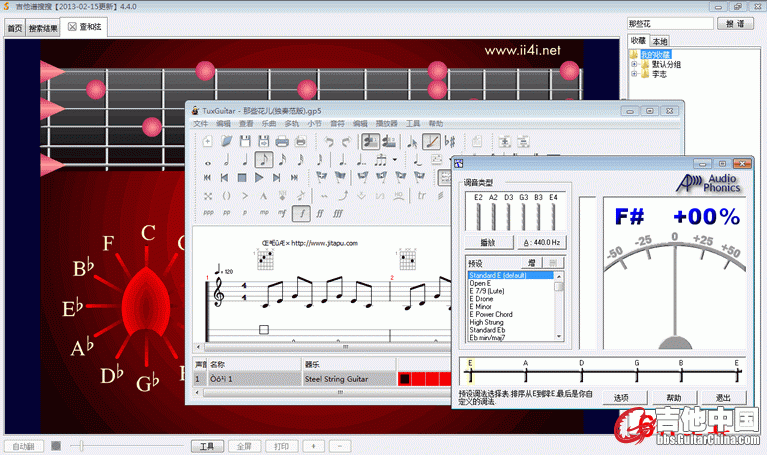Select 我的收藏 folder in tree

click(655, 54)
